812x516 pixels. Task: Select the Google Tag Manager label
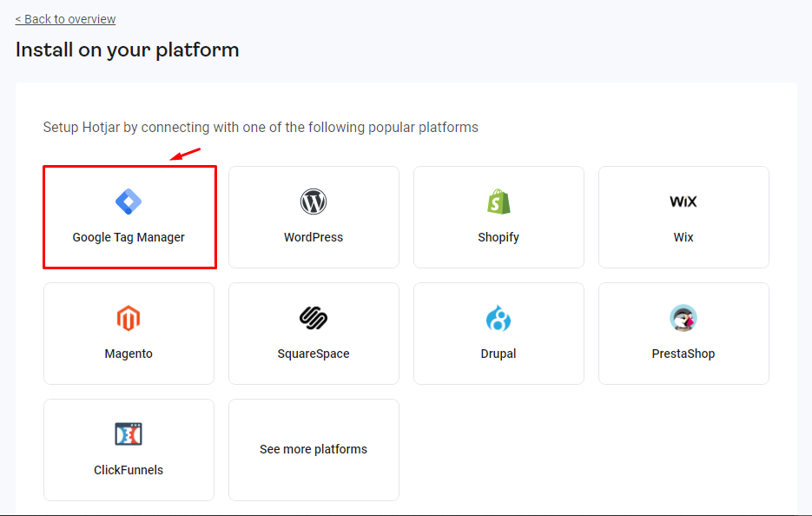tap(129, 237)
